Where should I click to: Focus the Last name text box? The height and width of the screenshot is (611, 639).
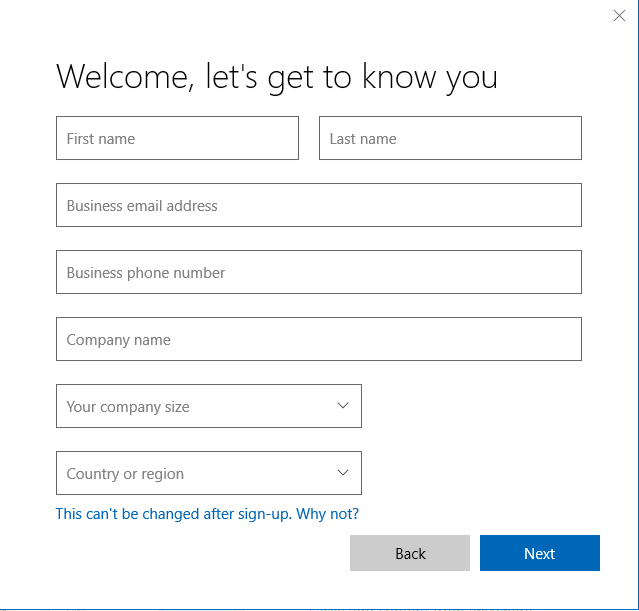(x=450, y=138)
